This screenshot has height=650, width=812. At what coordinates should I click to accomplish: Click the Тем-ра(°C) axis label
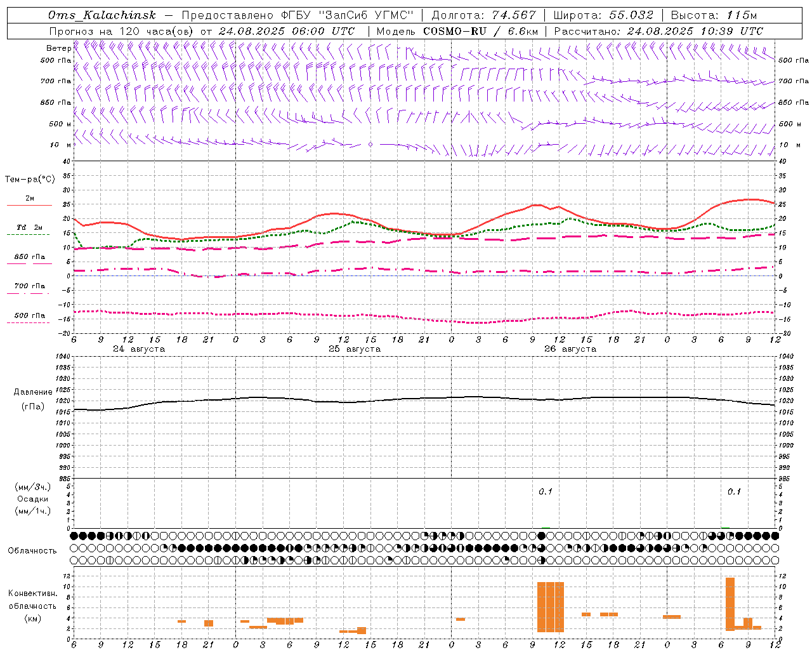click(30, 180)
